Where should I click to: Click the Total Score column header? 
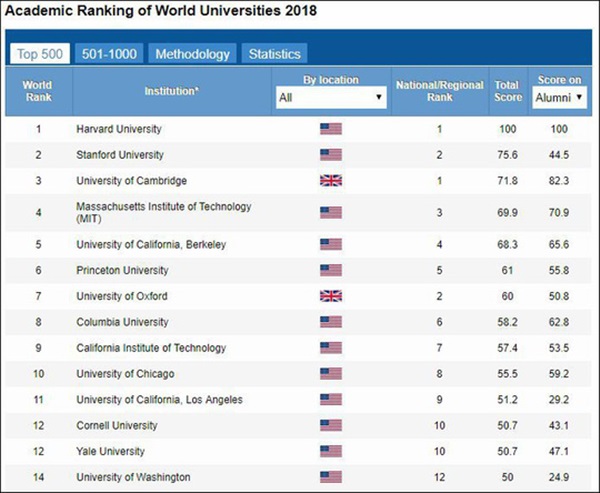(507, 91)
